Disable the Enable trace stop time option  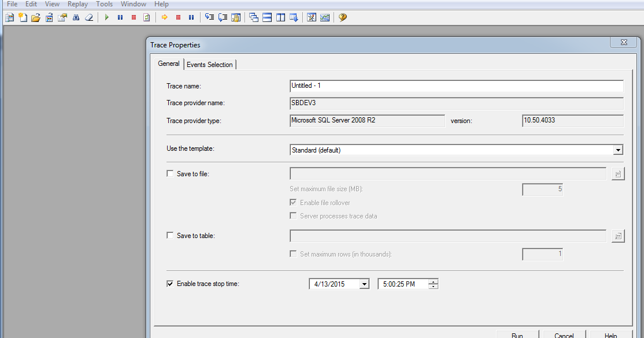(170, 283)
